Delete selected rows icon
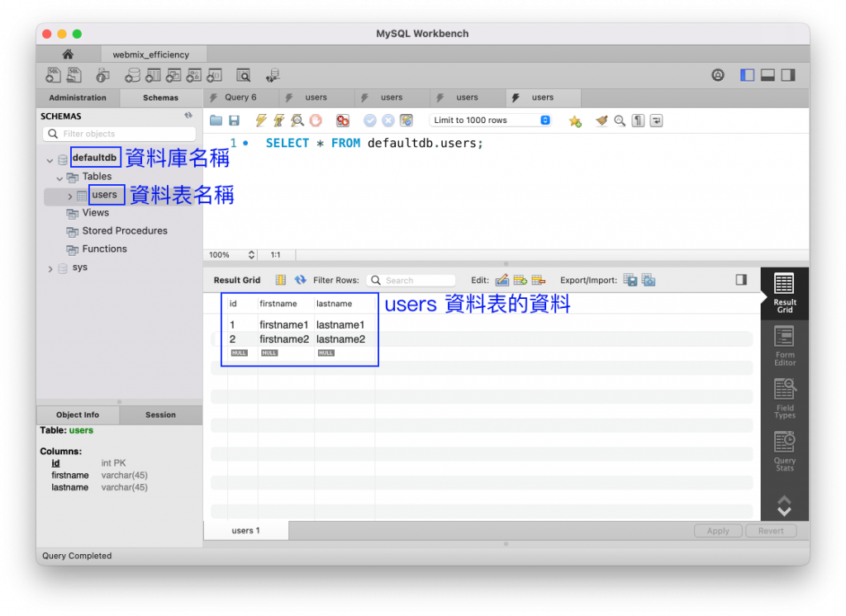The image size is (846, 616). [539, 280]
